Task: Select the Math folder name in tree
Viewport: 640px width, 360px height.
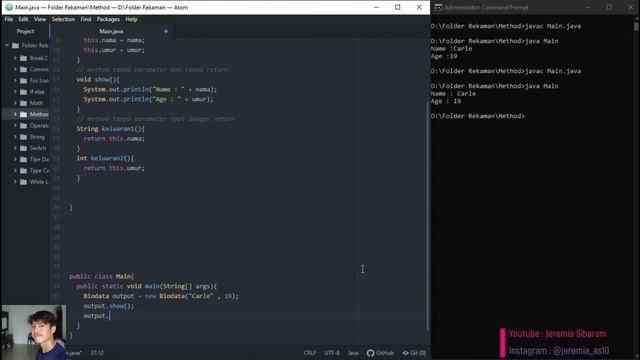Action: click(36, 103)
